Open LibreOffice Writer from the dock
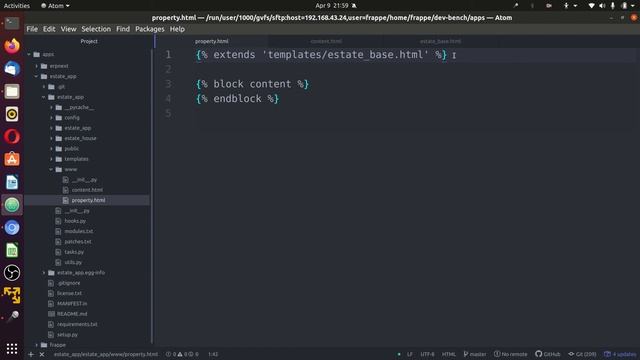Viewport: 640px width, 360px height. point(12,182)
